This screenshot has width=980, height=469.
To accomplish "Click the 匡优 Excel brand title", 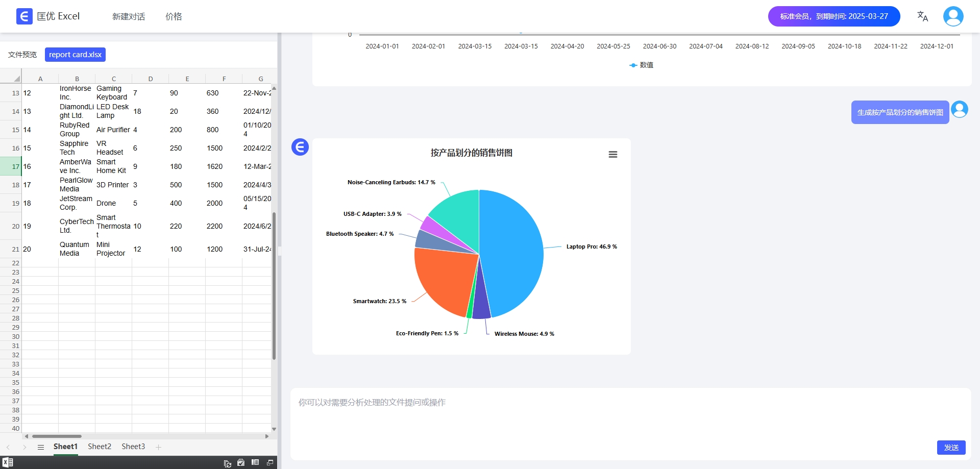I will pos(58,16).
